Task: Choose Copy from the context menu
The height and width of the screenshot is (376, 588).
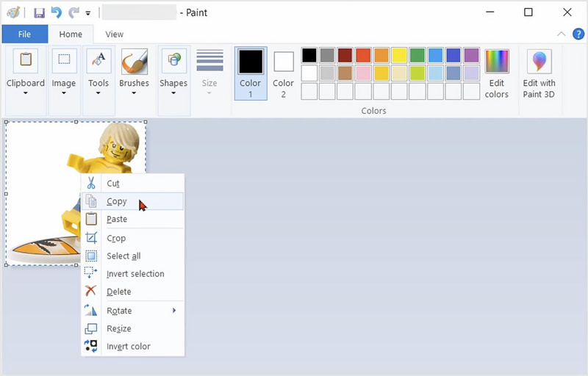Action: coord(117,201)
